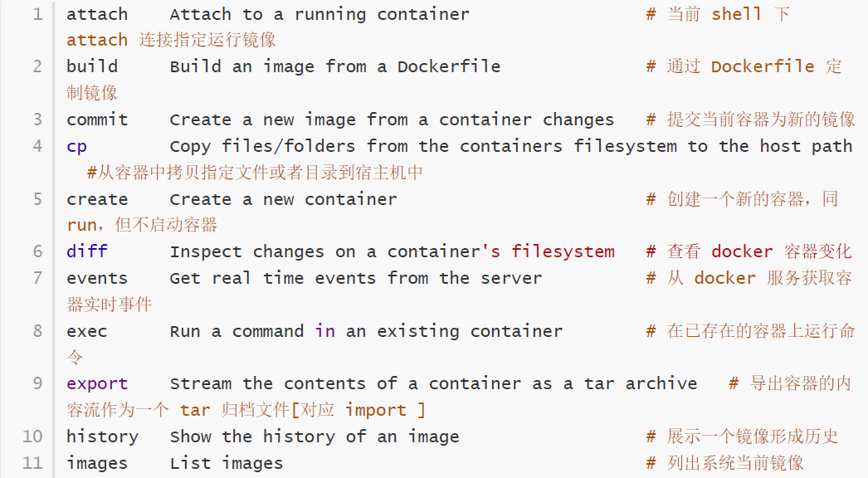The height and width of the screenshot is (478, 868).
Task: Click the 'history' command name
Action: [x=102, y=437]
